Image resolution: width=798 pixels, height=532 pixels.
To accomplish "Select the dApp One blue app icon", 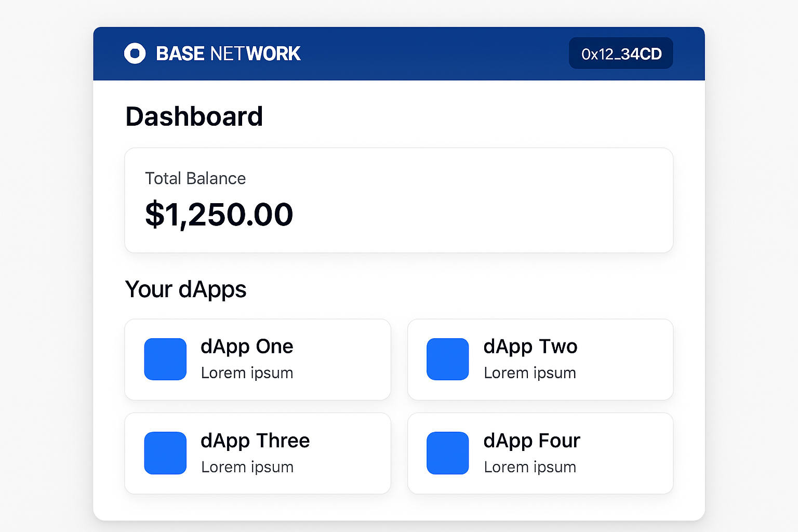I will coord(165,359).
